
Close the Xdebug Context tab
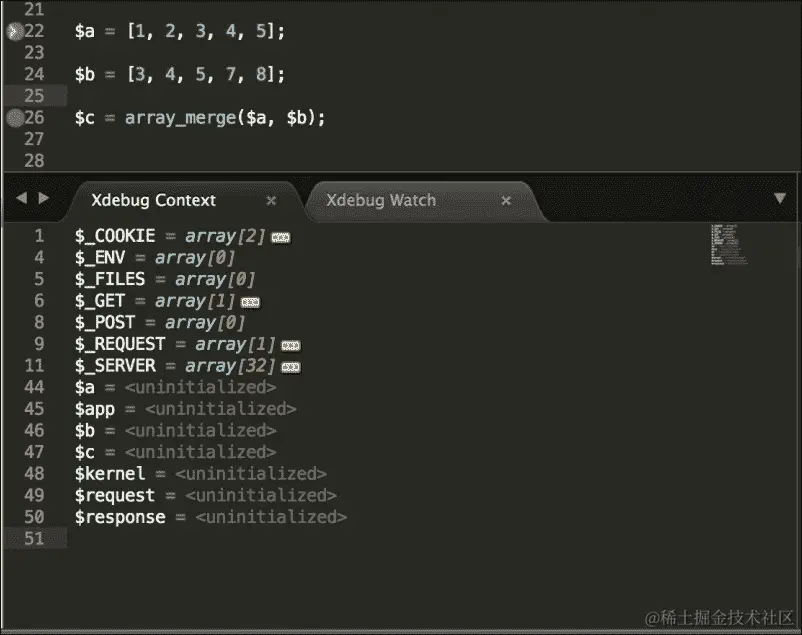click(271, 200)
